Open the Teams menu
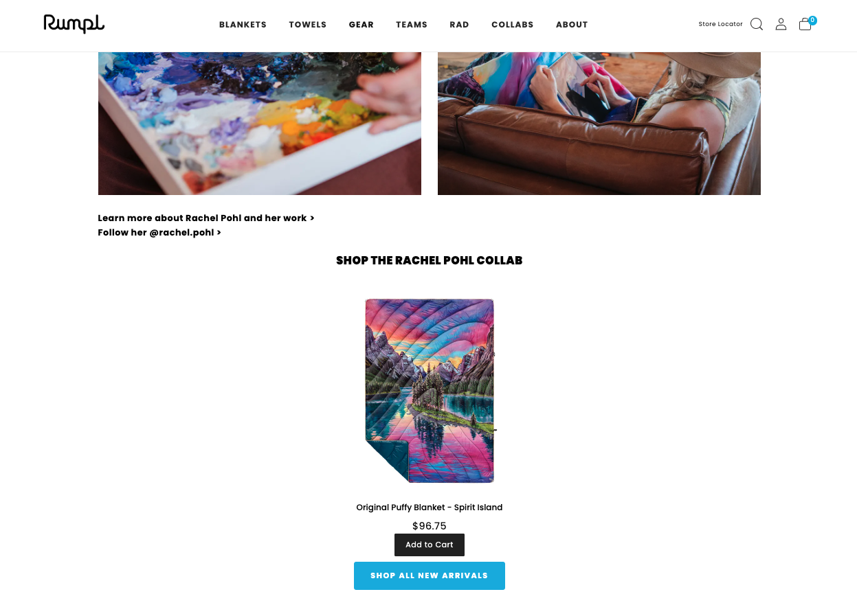The width and height of the screenshot is (857, 616). [411, 25]
